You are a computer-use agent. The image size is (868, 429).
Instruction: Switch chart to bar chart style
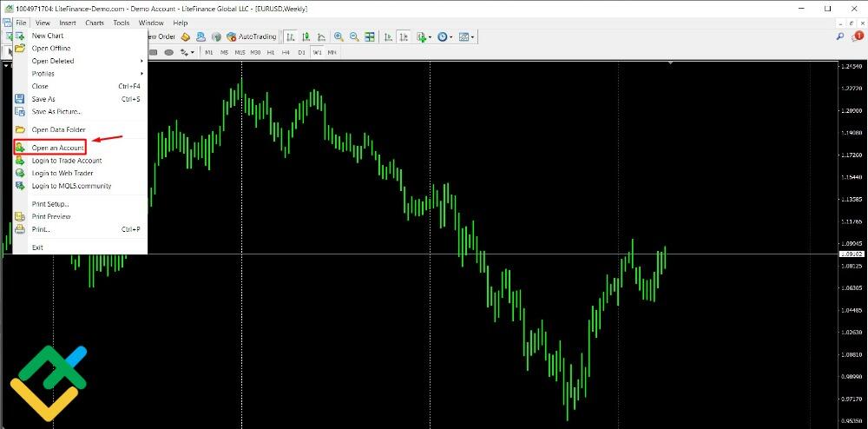click(291, 36)
